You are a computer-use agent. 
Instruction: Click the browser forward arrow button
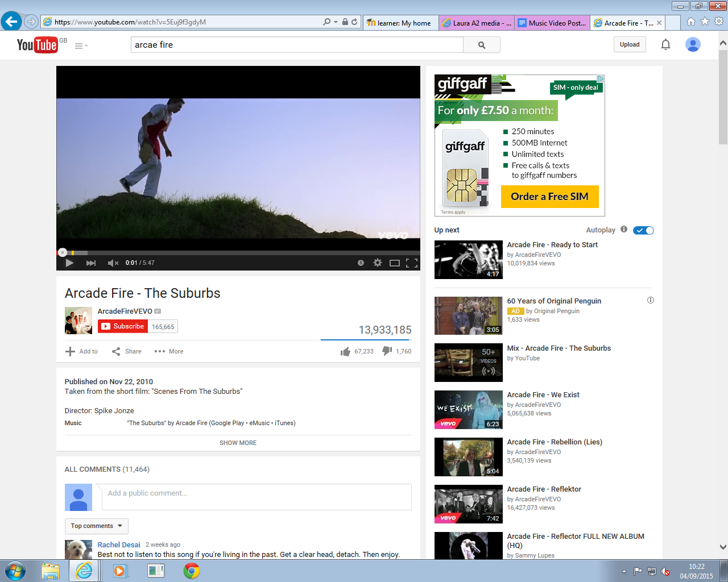[31, 22]
